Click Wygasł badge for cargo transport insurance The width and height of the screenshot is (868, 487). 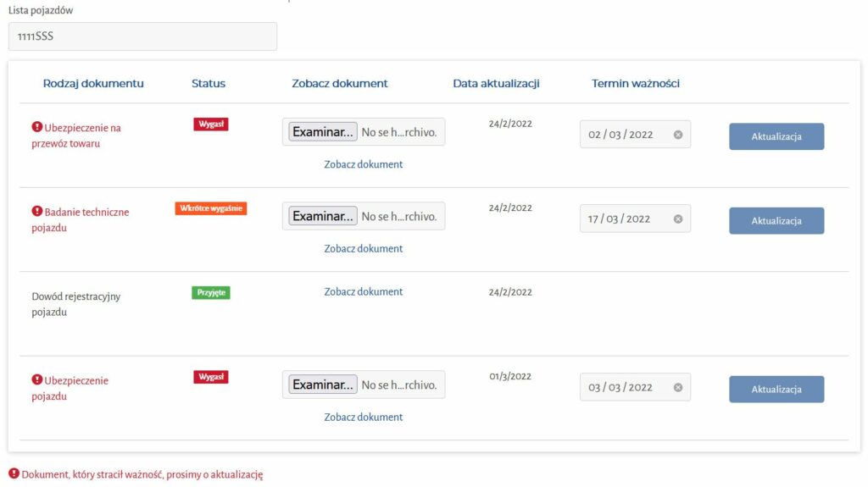pyautogui.click(x=211, y=124)
